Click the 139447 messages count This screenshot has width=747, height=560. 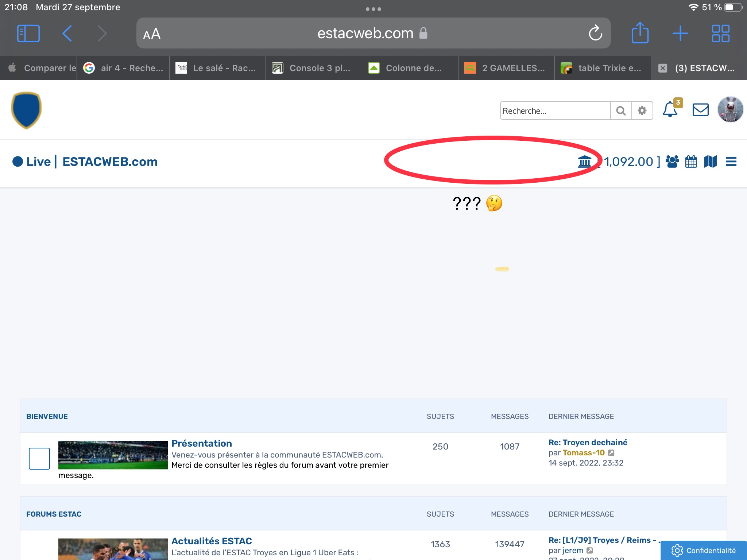click(510, 544)
